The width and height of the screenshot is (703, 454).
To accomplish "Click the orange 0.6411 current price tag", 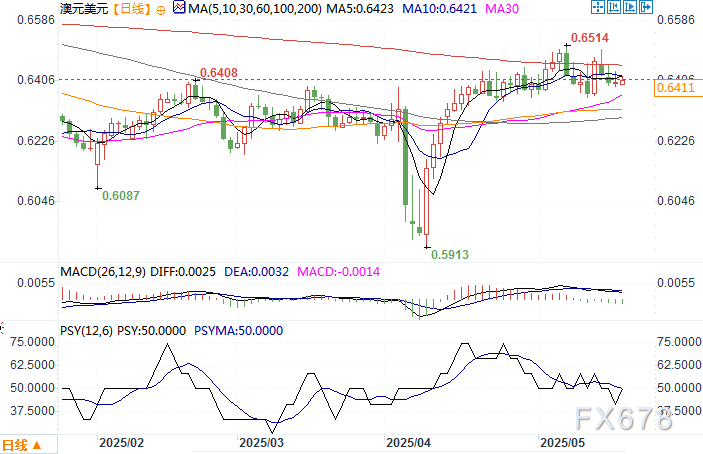I will [675, 87].
